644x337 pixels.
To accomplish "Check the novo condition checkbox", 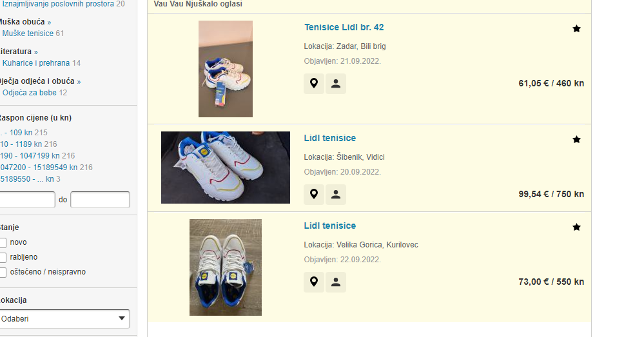I will [x=3, y=242].
